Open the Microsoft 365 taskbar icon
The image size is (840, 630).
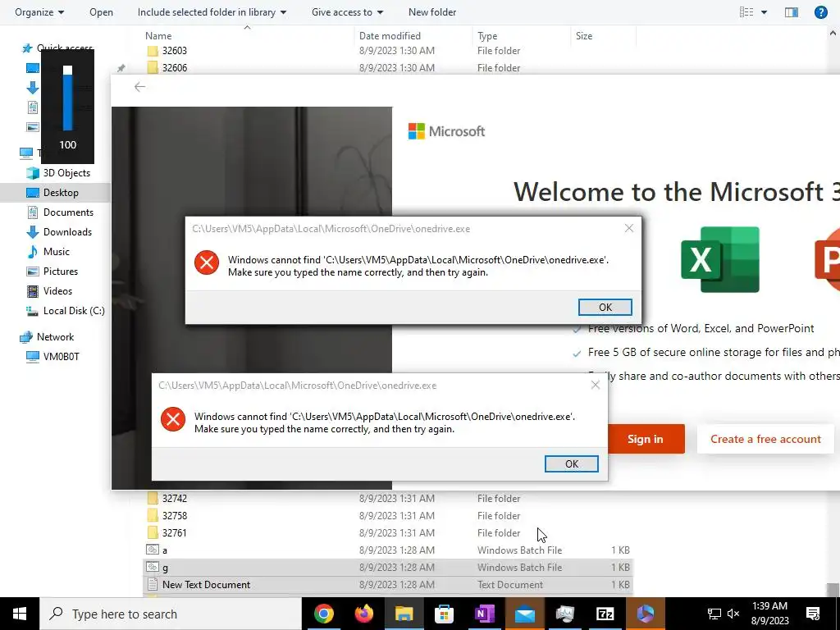pyautogui.click(x=645, y=614)
